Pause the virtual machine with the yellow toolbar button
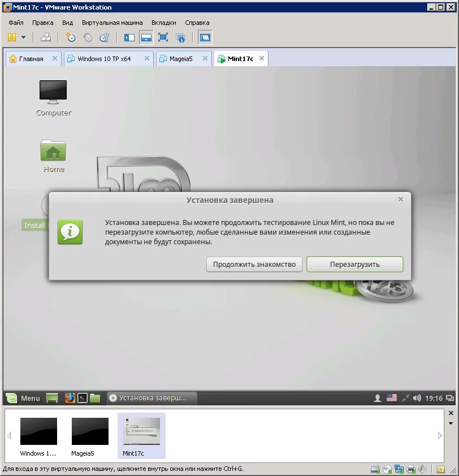This screenshot has height=476, width=459. click(x=12, y=37)
